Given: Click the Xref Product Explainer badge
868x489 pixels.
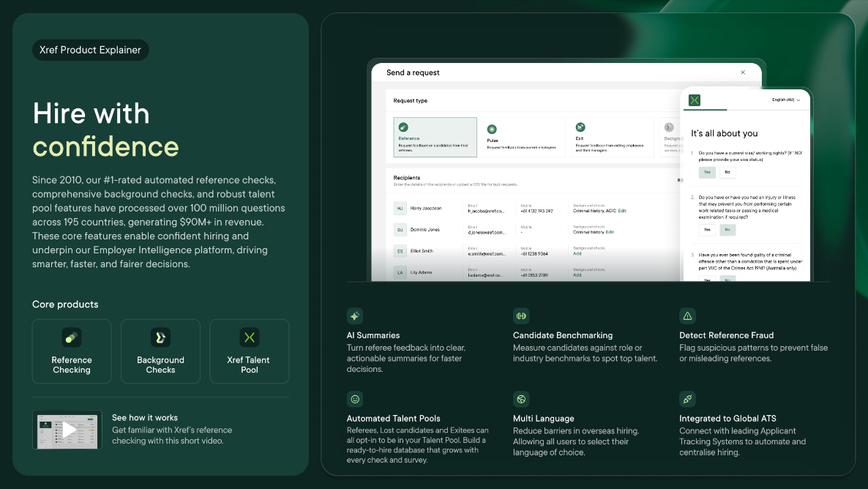Looking at the screenshot, I should click(x=90, y=50).
